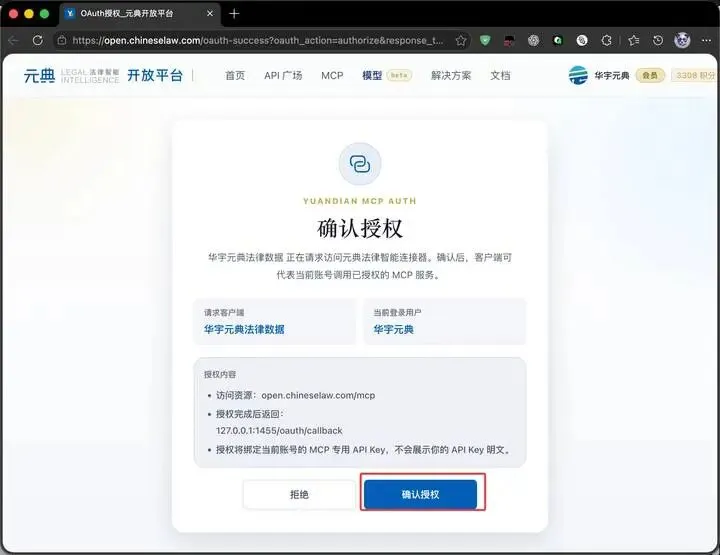The image size is (720, 555).
Task: Open the 解决方案 navigation item
Action: (451, 75)
